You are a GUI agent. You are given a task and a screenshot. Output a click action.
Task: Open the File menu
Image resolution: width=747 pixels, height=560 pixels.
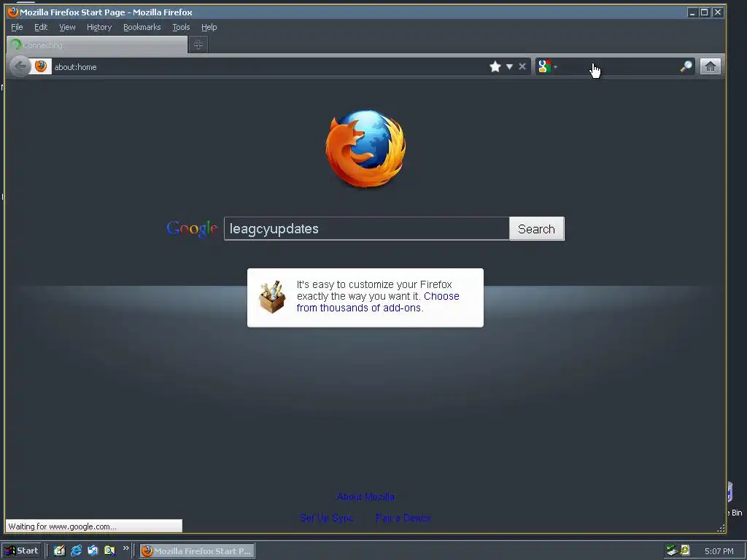[18, 27]
